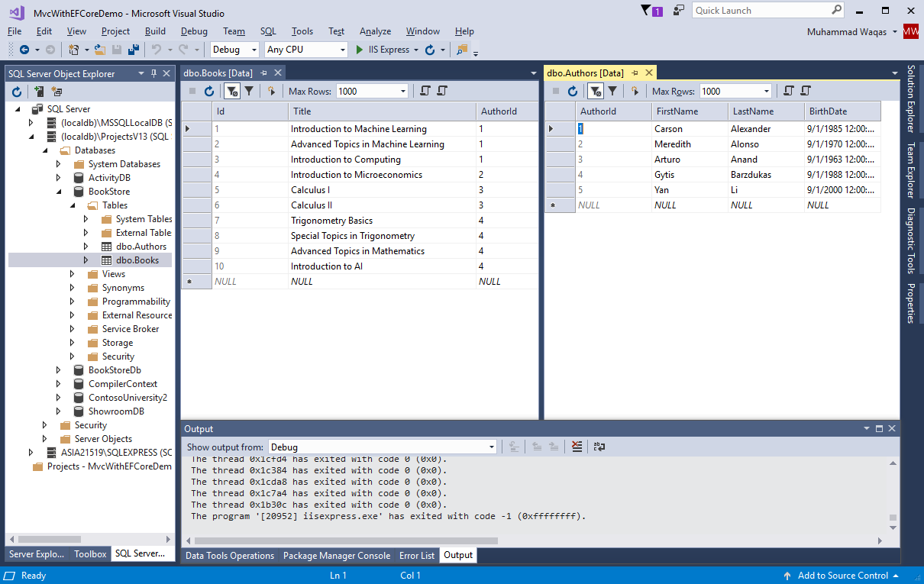
Task: Open the Solution Explorer side tab
Action: pos(910,98)
